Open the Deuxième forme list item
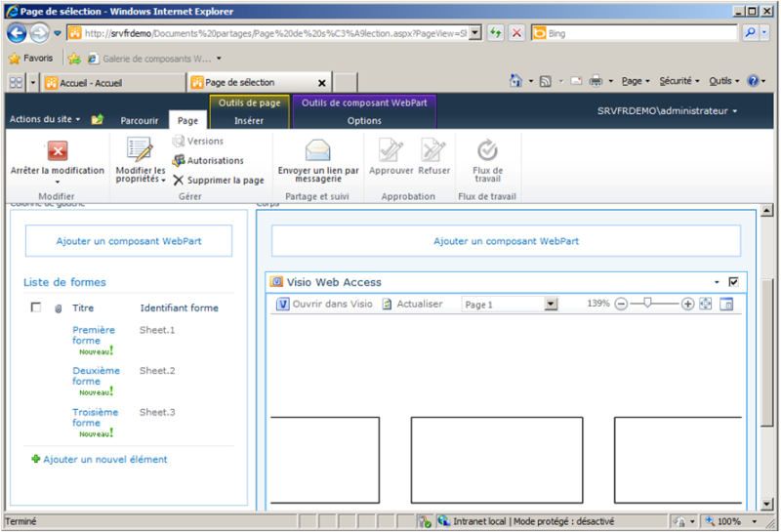Viewport: 781px width, 532px height. pos(96,376)
